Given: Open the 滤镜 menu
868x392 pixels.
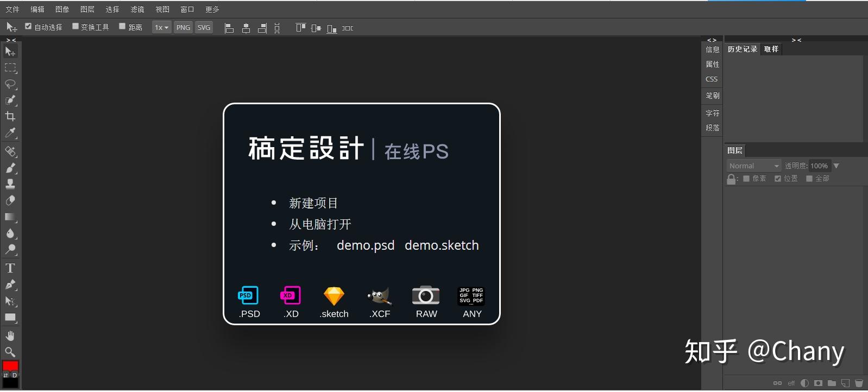Looking at the screenshot, I should [137, 10].
